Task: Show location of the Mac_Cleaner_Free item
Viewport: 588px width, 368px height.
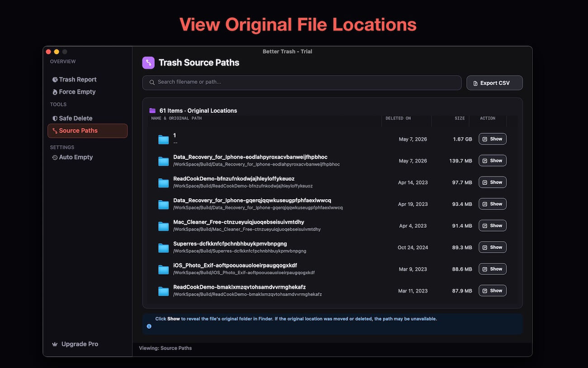Action: point(493,226)
